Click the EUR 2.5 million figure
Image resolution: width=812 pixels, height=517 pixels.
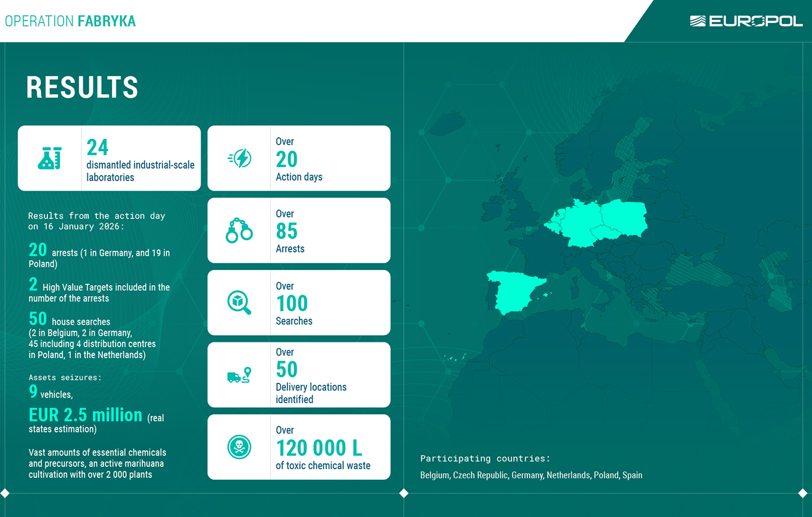tap(86, 415)
